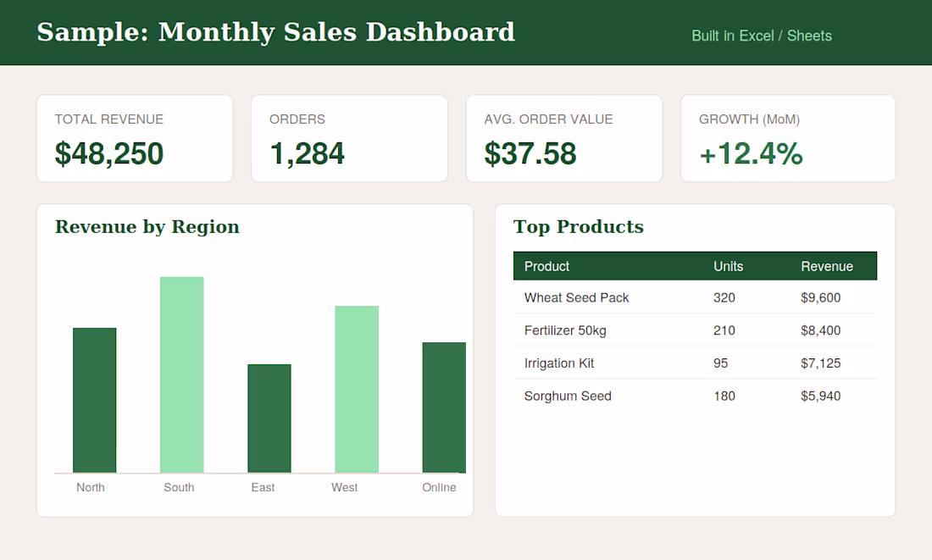This screenshot has width=932, height=560.
Task: Click the $9,600 revenue cell
Action: 820,298
